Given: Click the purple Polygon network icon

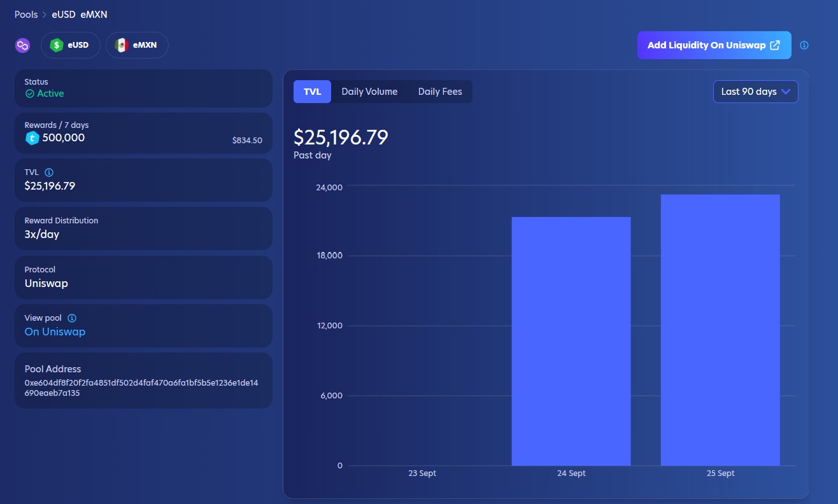Looking at the screenshot, I should pos(23,45).
